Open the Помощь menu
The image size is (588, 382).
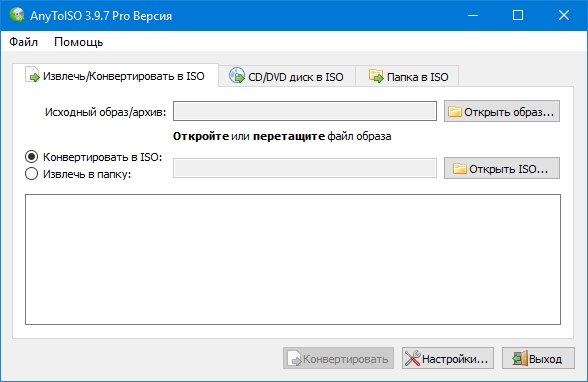[x=78, y=42]
